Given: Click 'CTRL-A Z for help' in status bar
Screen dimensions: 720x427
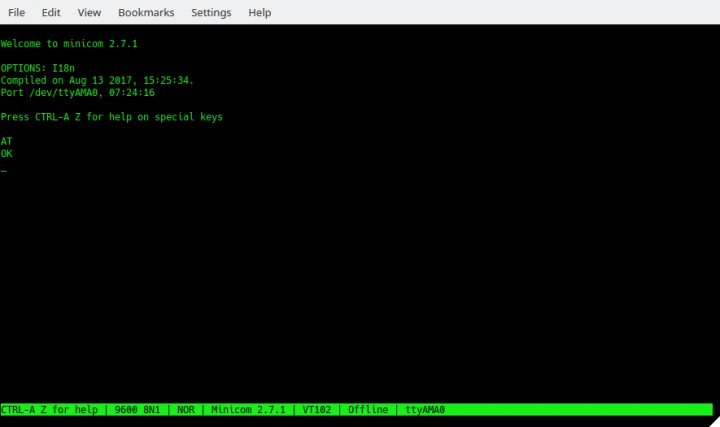Looking at the screenshot, I should (50, 410).
